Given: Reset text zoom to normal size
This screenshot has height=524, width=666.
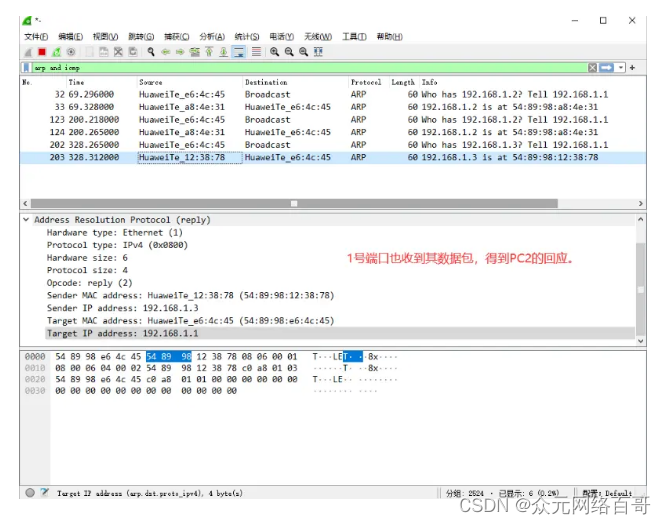Looking at the screenshot, I should (x=303, y=52).
